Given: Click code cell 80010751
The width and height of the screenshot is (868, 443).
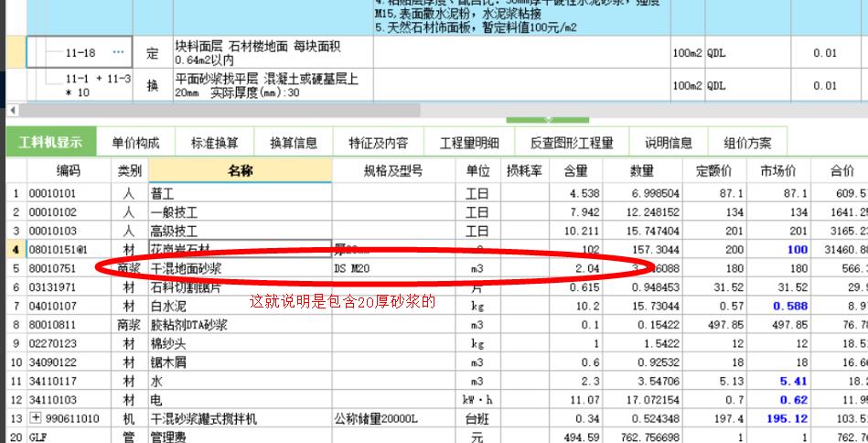Looking at the screenshot, I should tap(69, 268).
